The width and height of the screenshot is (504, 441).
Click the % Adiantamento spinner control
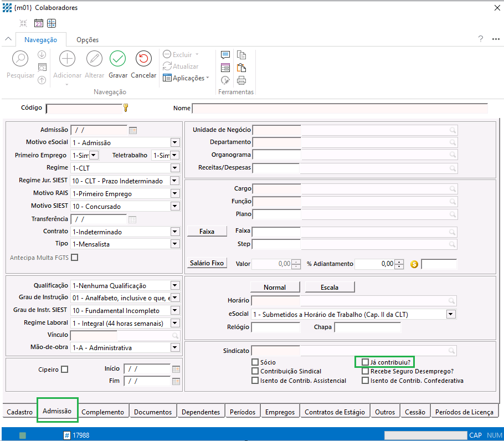[x=399, y=264]
